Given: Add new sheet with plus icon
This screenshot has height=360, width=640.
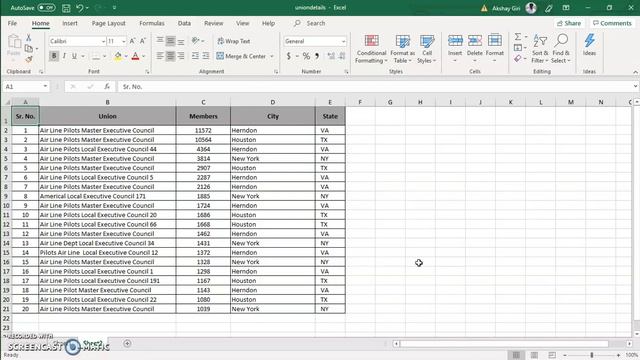Looking at the screenshot, I should tap(127, 344).
